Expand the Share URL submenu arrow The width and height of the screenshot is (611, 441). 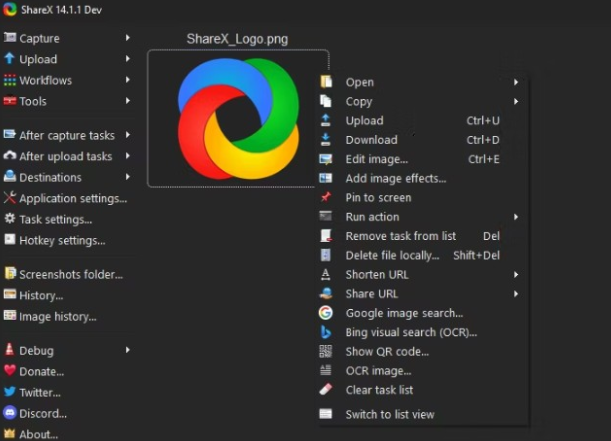pyautogui.click(x=516, y=294)
